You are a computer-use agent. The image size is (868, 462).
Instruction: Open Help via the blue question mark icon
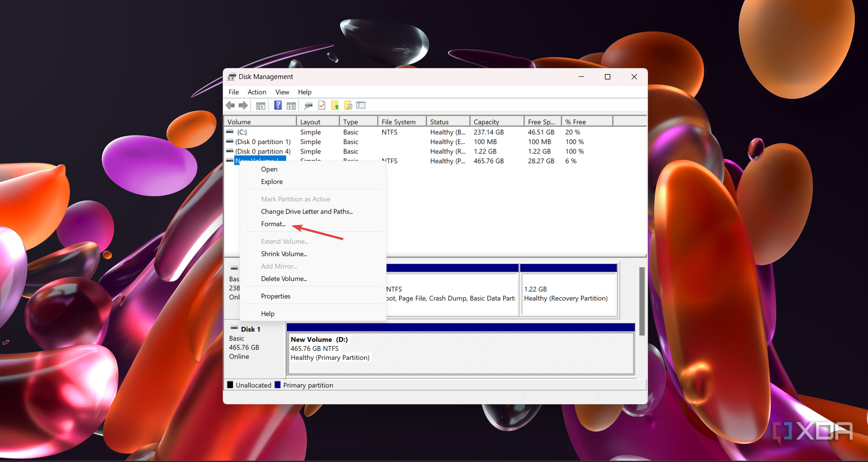click(x=278, y=106)
